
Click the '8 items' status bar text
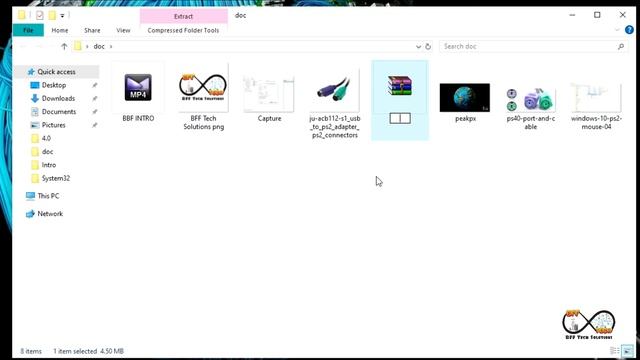[x=31, y=351]
